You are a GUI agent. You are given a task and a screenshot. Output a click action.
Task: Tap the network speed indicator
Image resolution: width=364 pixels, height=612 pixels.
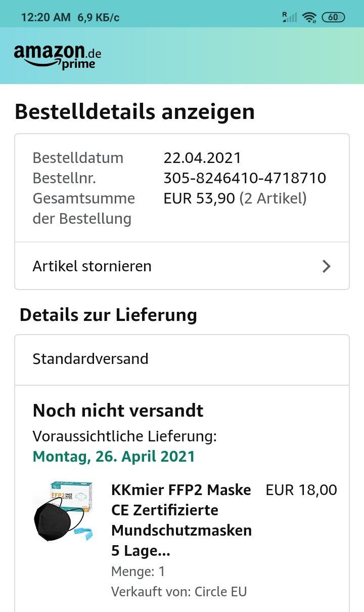pyautogui.click(x=99, y=17)
